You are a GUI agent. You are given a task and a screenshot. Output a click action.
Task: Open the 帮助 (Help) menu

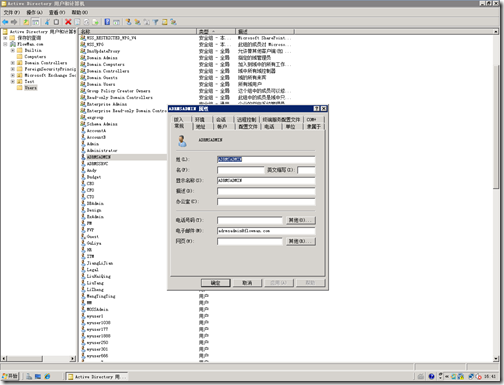80,12
